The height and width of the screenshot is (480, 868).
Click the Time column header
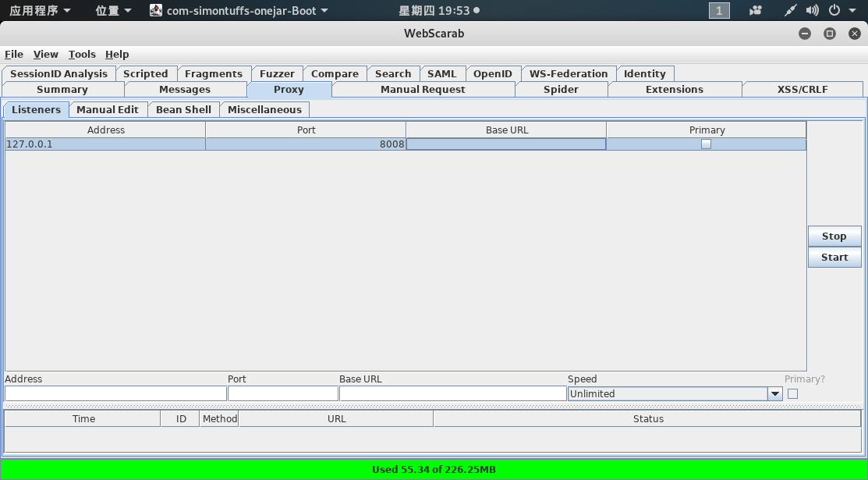[83, 418]
